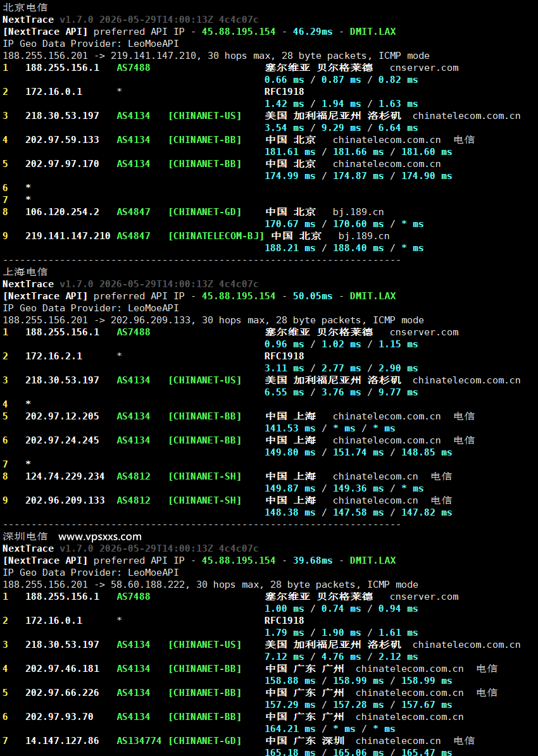Select the 50.05ms API latency value
538x756 pixels.
[313, 296]
